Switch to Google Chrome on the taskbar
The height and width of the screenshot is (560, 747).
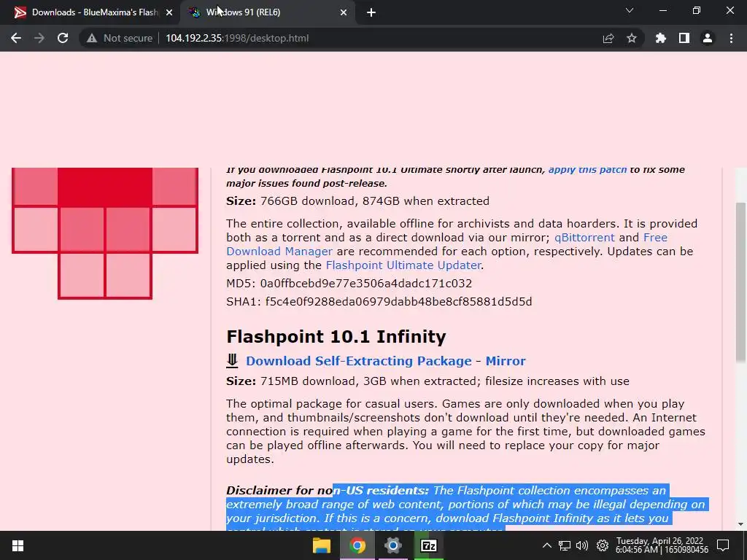tap(357, 545)
